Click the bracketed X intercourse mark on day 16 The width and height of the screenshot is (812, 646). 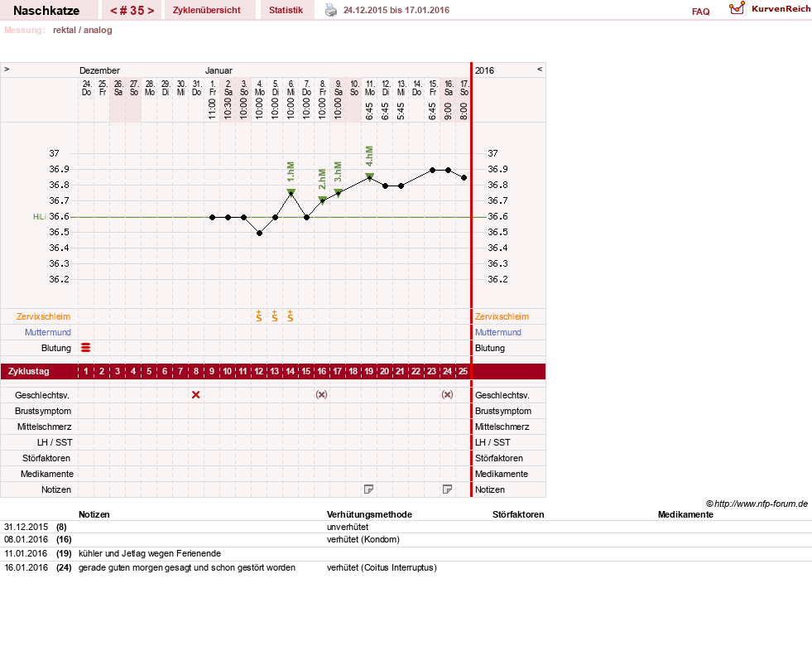pyautogui.click(x=322, y=395)
